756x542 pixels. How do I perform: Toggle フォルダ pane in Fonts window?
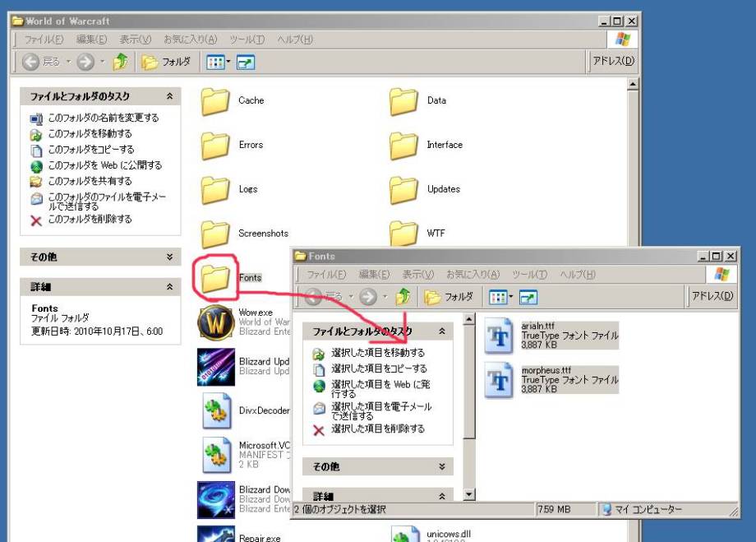pos(449,297)
